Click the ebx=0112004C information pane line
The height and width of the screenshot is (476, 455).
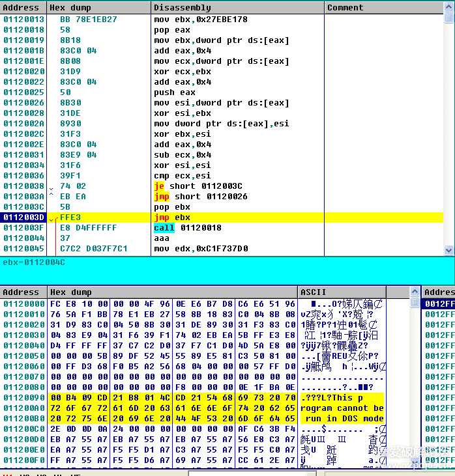click(33, 262)
